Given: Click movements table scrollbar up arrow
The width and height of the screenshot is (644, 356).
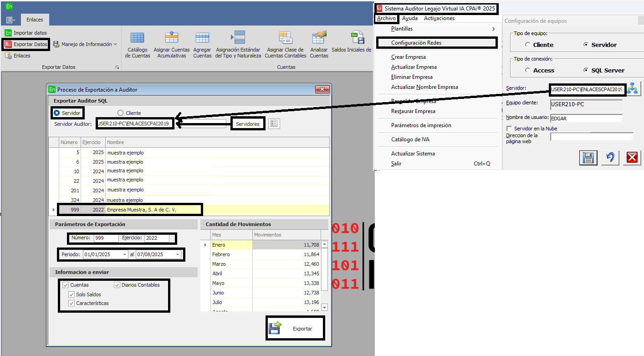Looking at the screenshot, I should (x=324, y=244).
